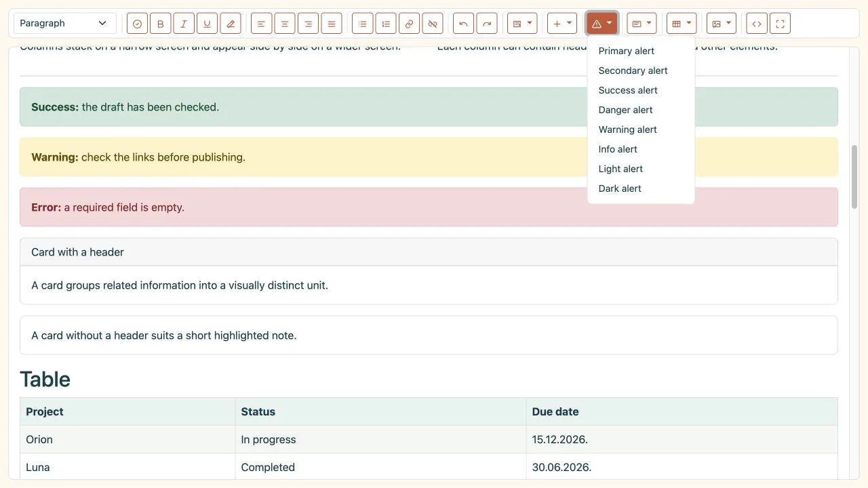Remove the link with unlink icon

tap(433, 24)
